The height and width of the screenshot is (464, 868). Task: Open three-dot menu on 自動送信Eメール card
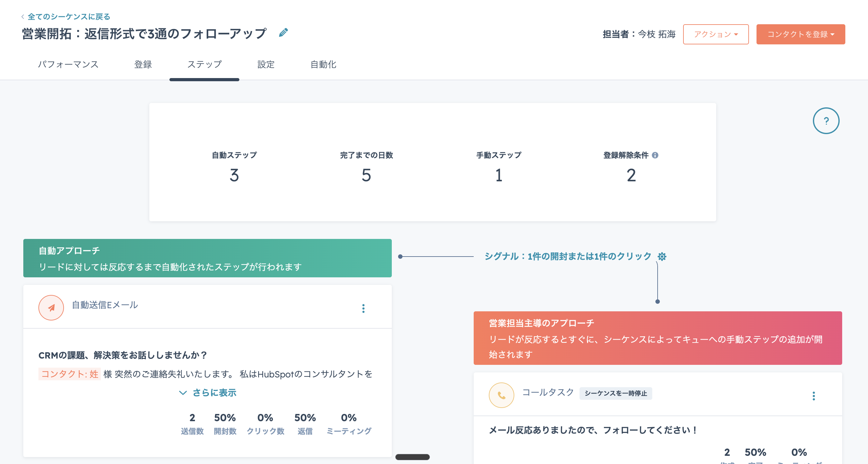[x=363, y=308]
